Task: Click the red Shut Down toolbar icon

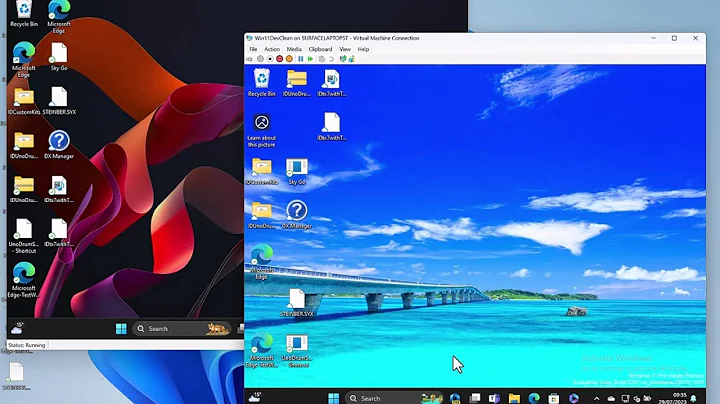Action: (x=279, y=59)
